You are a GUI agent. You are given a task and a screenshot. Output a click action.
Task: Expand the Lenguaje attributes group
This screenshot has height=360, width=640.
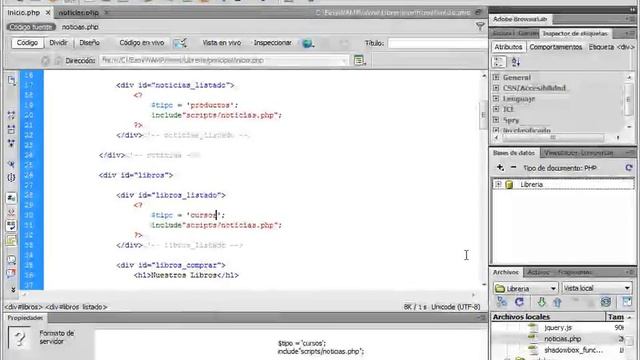496,98
